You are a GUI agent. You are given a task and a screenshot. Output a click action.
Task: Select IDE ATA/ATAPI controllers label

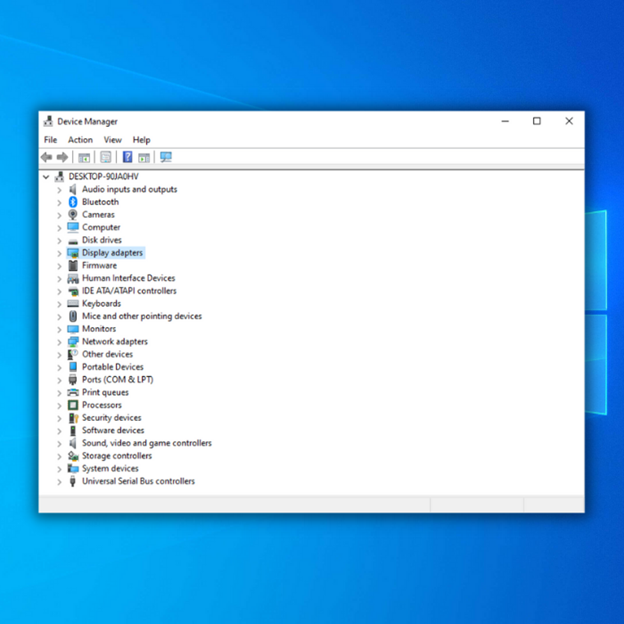pyautogui.click(x=129, y=291)
